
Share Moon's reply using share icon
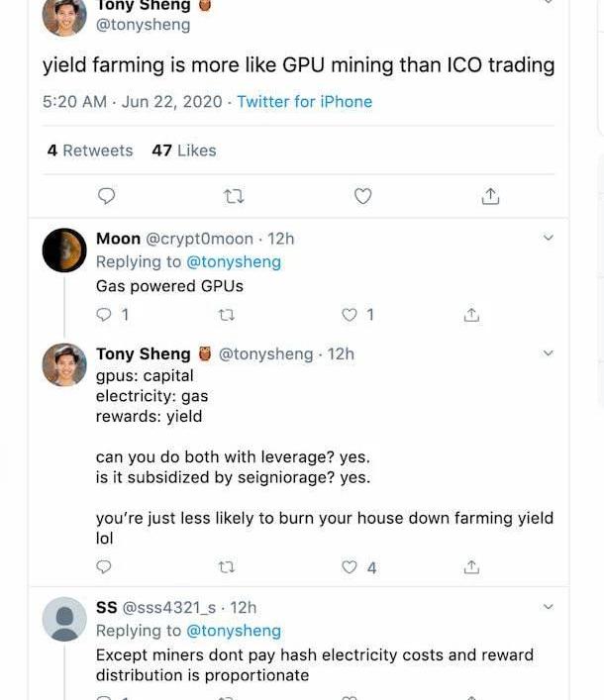pyautogui.click(x=472, y=315)
